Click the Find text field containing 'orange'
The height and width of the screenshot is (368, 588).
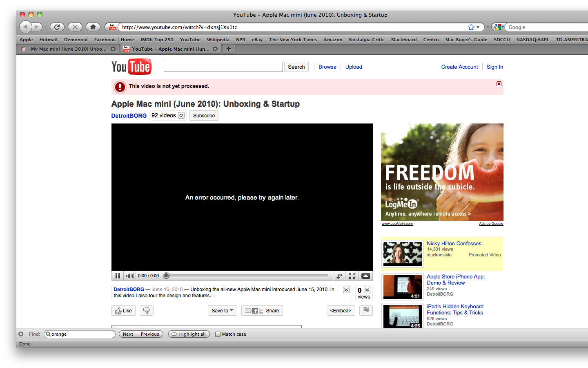tap(80, 334)
